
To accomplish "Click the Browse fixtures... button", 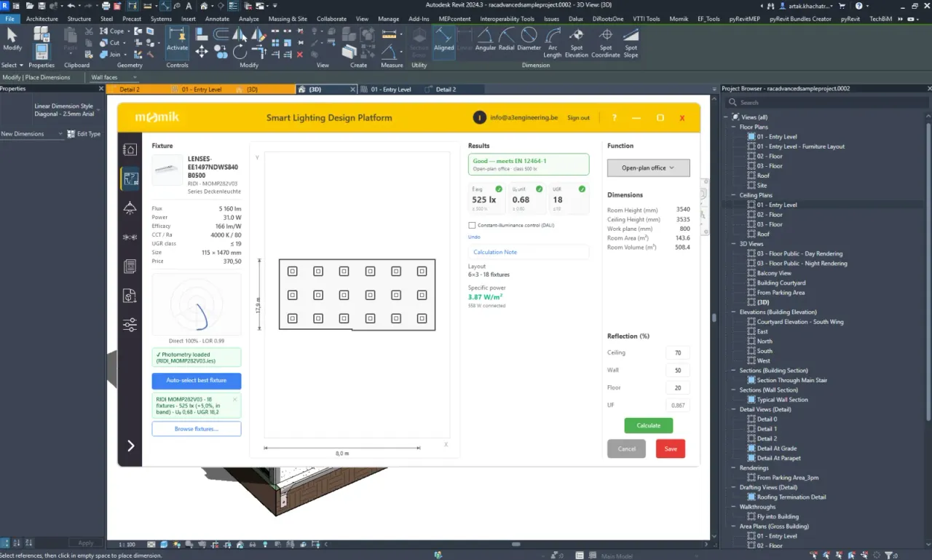I will coord(197,429).
